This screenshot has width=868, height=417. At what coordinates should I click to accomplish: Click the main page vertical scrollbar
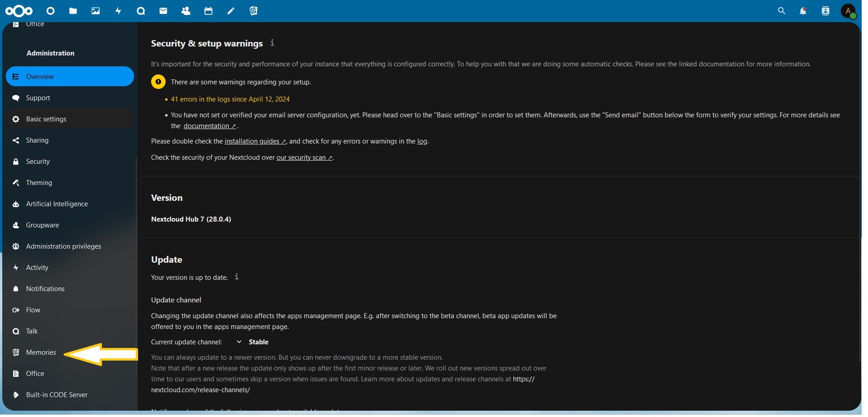coord(864,203)
